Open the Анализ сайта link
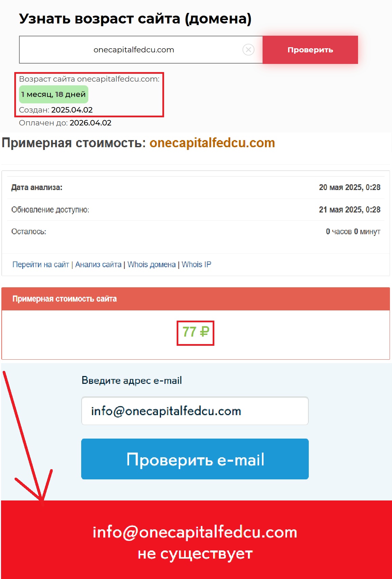This screenshot has height=579, width=392. [x=98, y=265]
